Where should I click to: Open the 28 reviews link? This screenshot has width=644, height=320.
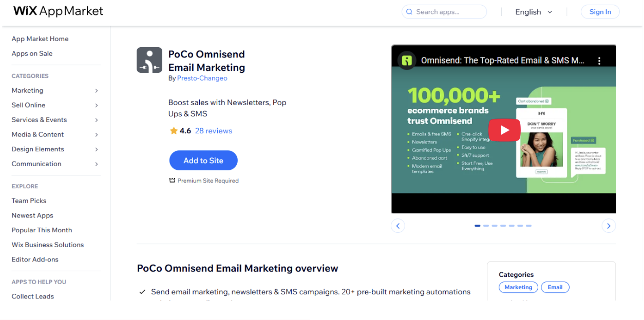click(x=213, y=131)
